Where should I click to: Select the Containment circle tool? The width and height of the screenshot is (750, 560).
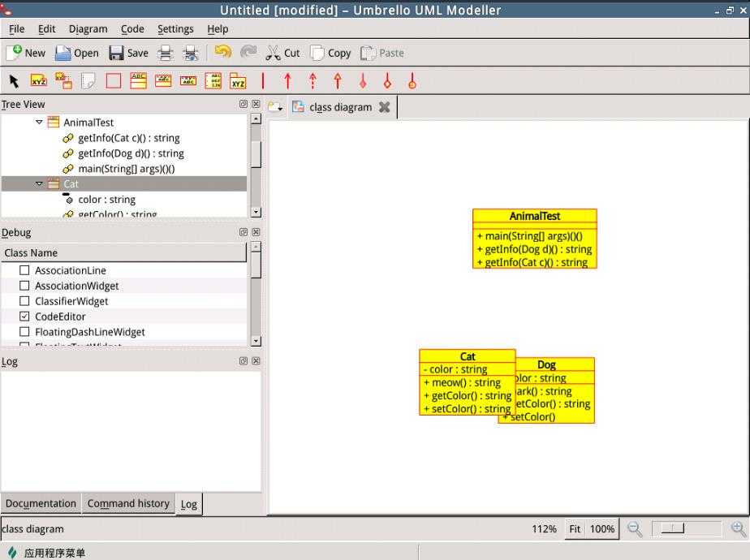[412, 81]
